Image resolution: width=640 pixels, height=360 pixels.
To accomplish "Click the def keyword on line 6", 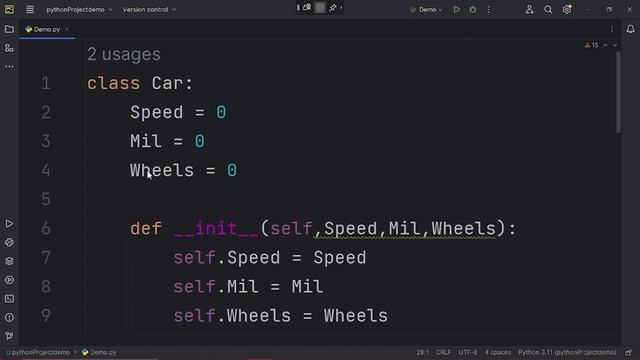I will point(146,228).
